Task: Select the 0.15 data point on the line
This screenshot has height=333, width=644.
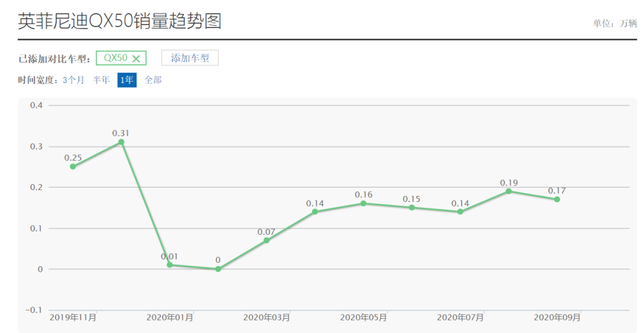Action: point(412,207)
